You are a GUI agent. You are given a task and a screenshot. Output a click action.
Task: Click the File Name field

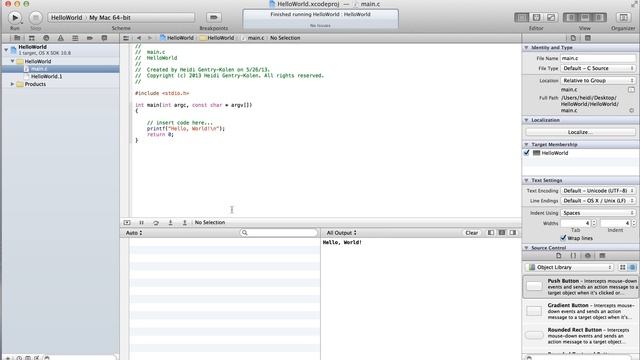click(598, 58)
